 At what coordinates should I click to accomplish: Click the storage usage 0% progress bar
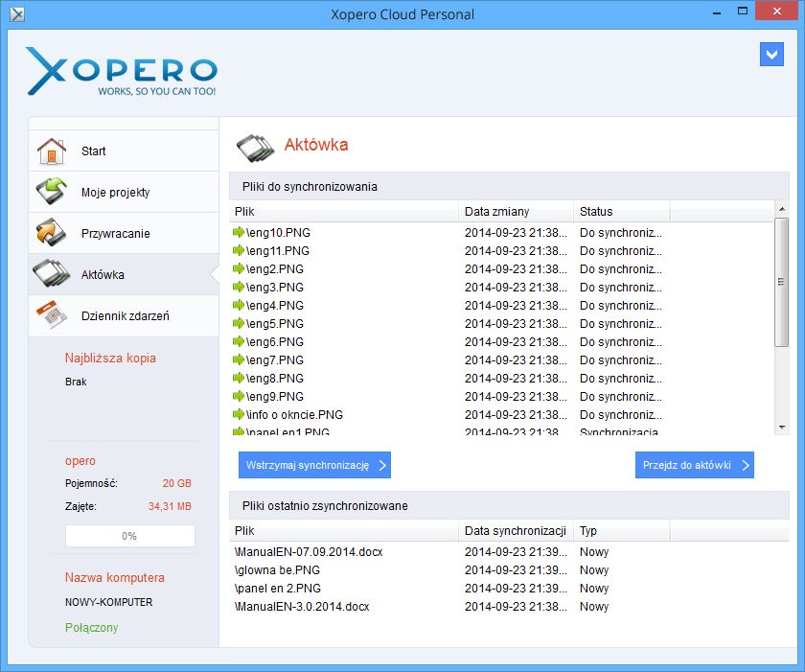point(130,536)
